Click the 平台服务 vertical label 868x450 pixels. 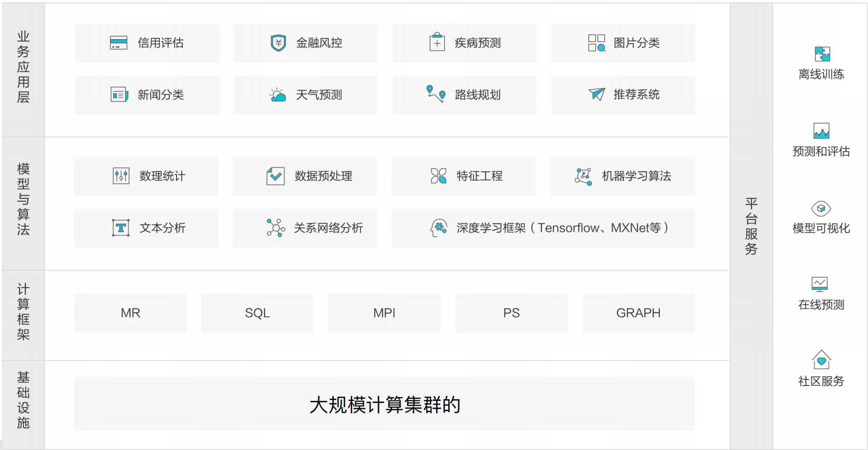pos(751,226)
